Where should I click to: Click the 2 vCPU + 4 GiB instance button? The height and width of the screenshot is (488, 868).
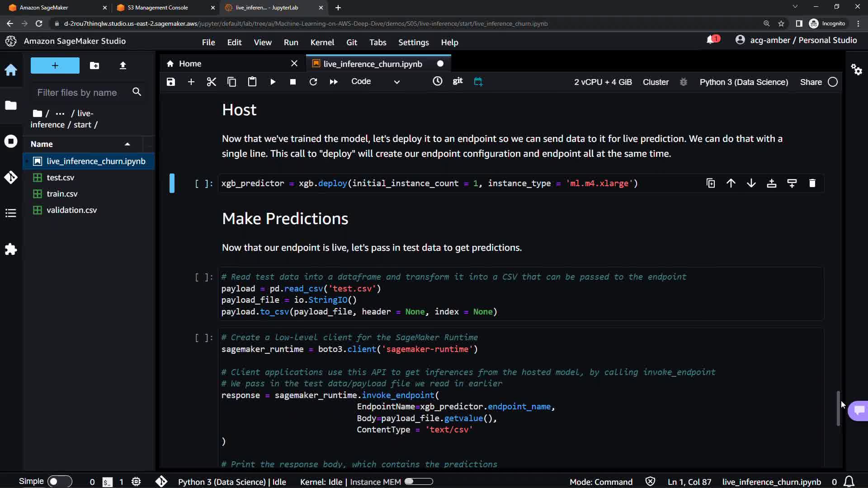[x=603, y=82]
